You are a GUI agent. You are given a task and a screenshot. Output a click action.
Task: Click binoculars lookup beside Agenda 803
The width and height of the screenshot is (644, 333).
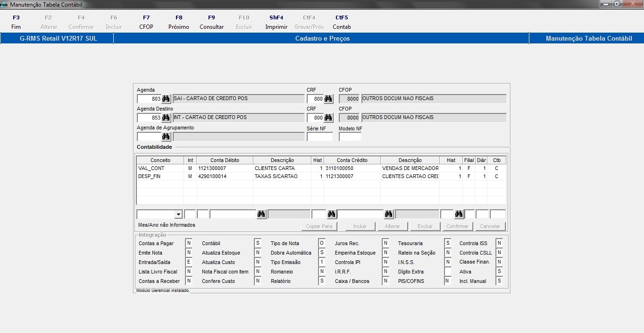(x=166, y=99)
